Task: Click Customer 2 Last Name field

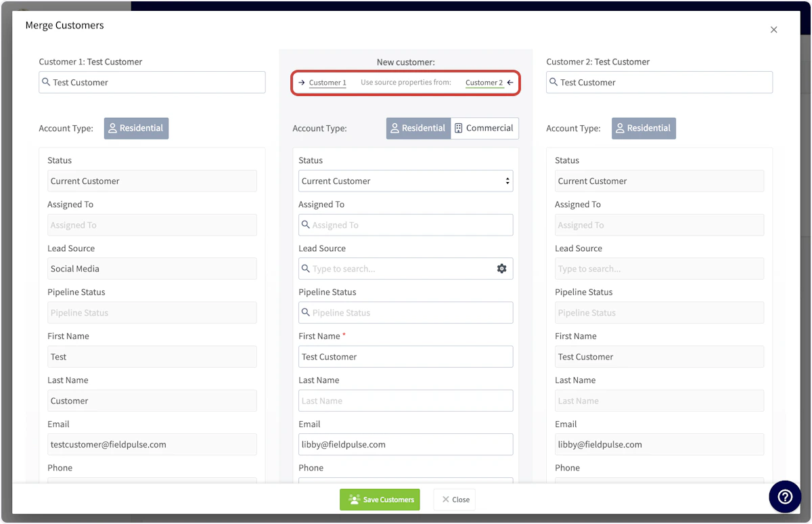Action: pos(660,401)
